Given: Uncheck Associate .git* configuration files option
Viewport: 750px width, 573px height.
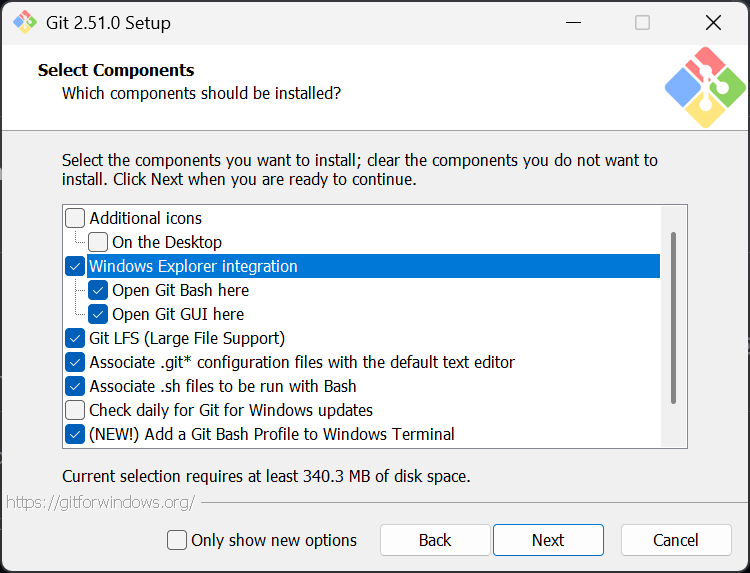Looking at the screenshot, I should click(x=75, y=362).
